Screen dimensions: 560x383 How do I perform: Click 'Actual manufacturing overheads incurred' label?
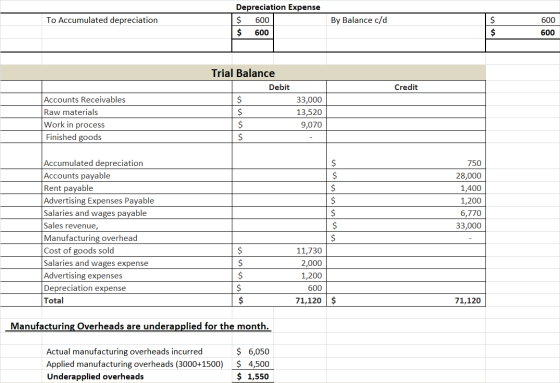(x=124, y=352)
